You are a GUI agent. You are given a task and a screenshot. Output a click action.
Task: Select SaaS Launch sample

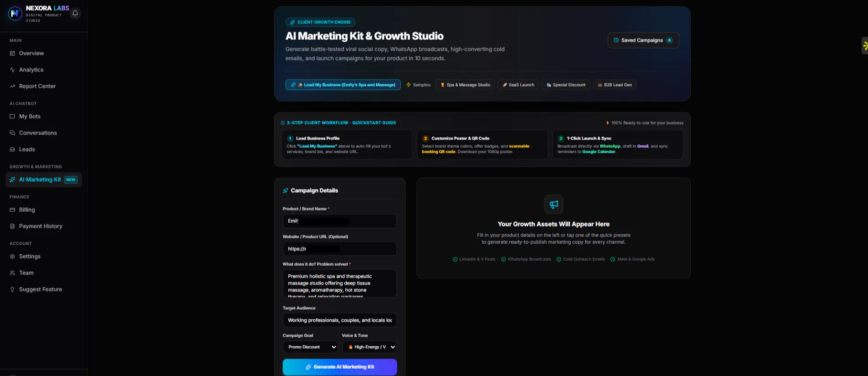(518, 85)
